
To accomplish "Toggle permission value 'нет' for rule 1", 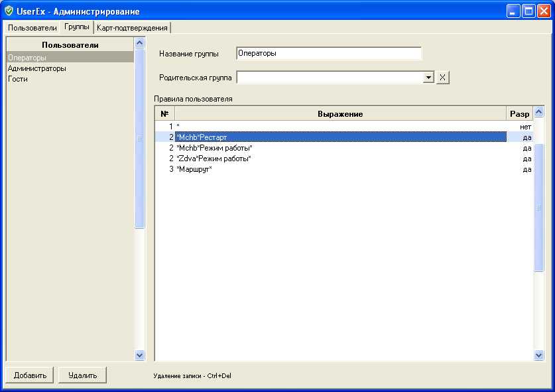I will tap(525, 126).
